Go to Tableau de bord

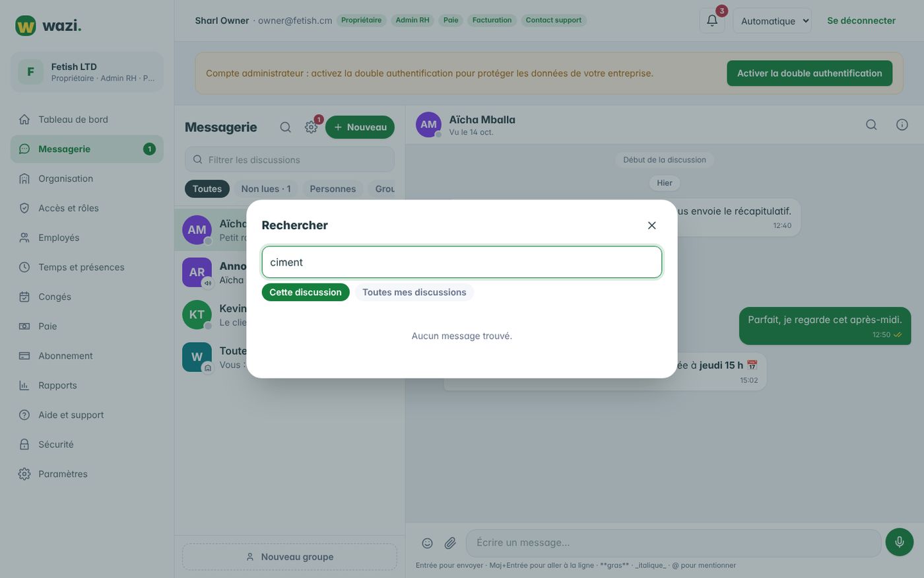click(87, 120)
